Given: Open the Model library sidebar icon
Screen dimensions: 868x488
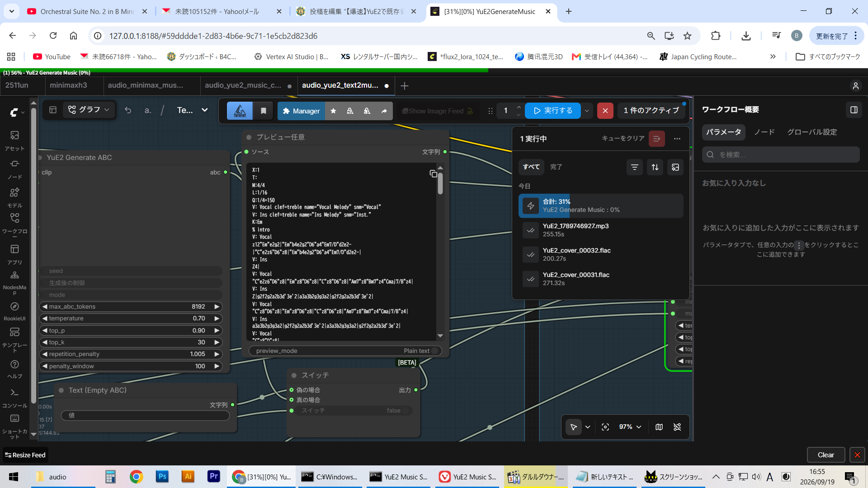Looking at the screenshot, I should pos(14,197).
